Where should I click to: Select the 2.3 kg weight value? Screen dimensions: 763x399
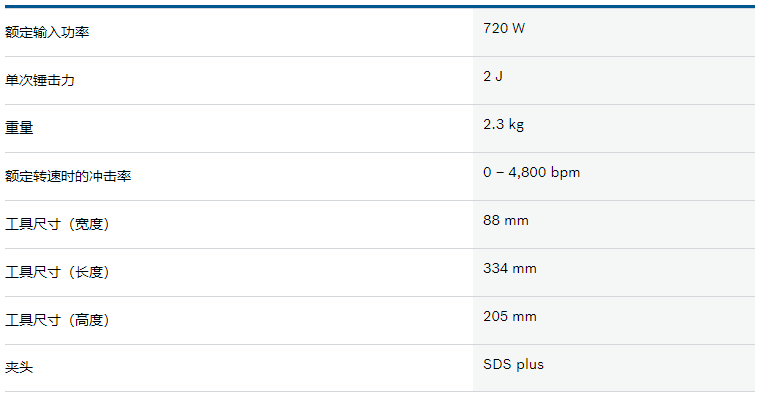tap(504, 125)
